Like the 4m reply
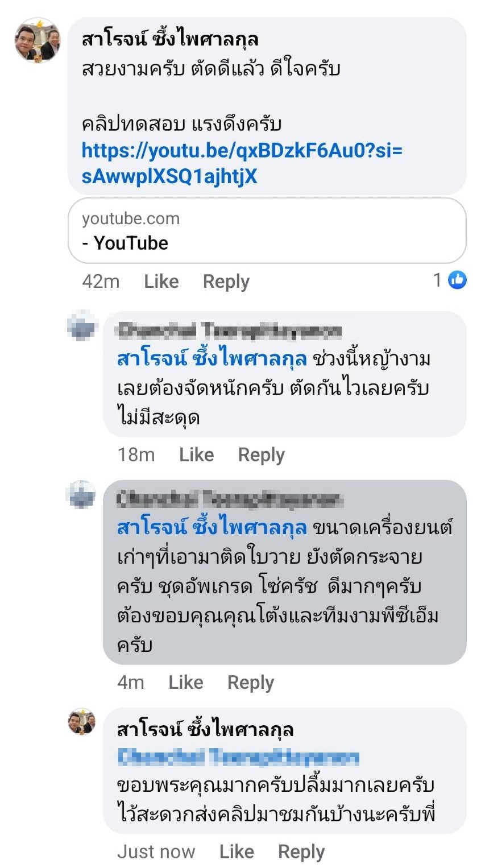The image size is (481, 868). pyautogui.click(x=185, y=683)
